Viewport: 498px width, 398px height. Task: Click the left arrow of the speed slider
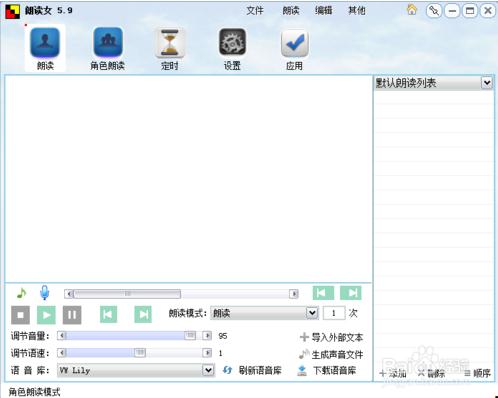(x=62, y=352)
